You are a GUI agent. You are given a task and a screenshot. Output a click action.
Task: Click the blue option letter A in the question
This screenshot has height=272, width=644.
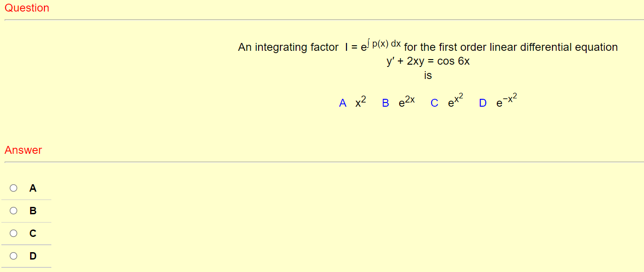(x=342, y=103)
